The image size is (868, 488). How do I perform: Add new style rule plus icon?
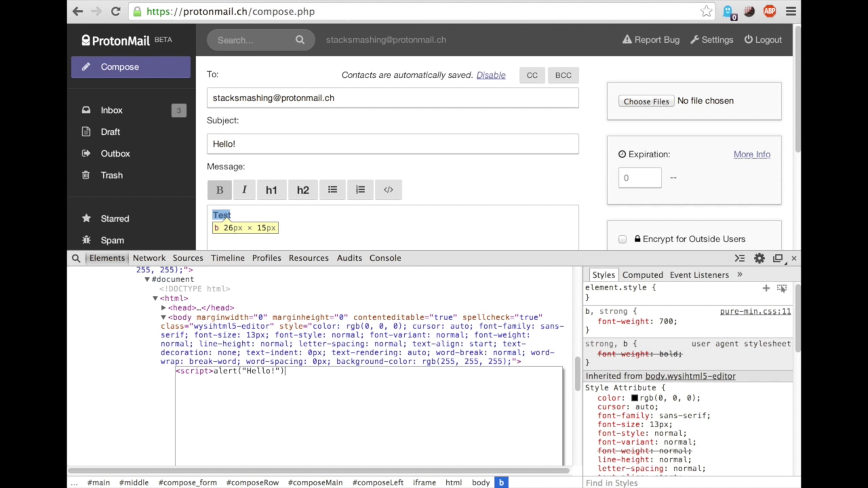766,288
